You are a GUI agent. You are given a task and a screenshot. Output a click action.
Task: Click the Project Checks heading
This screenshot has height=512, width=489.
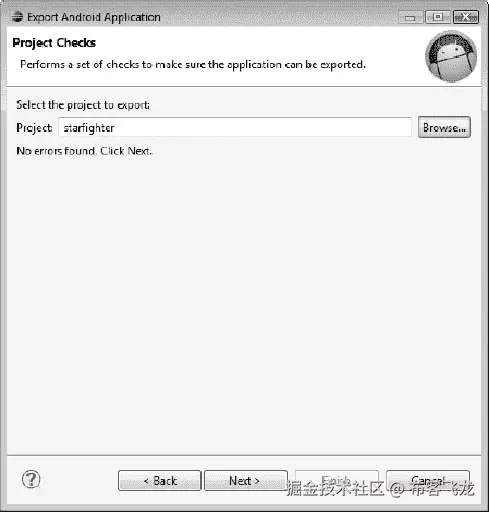click(54, 43)
